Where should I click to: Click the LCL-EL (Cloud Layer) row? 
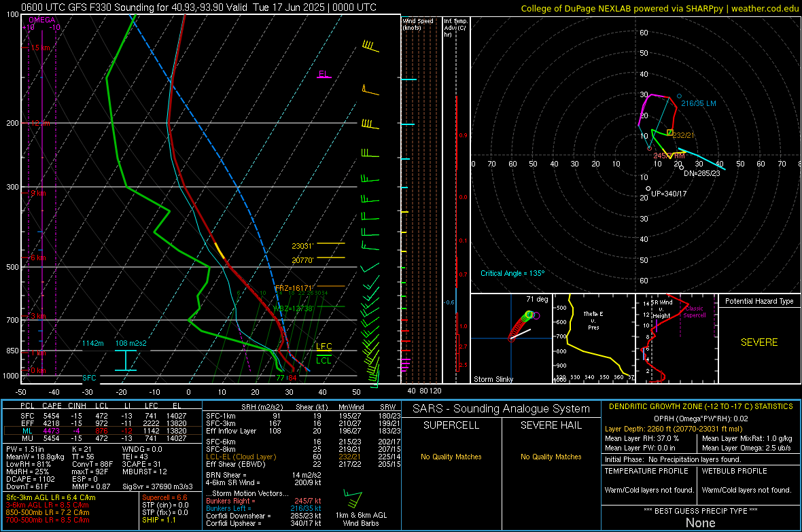click(x=303, y=457)
